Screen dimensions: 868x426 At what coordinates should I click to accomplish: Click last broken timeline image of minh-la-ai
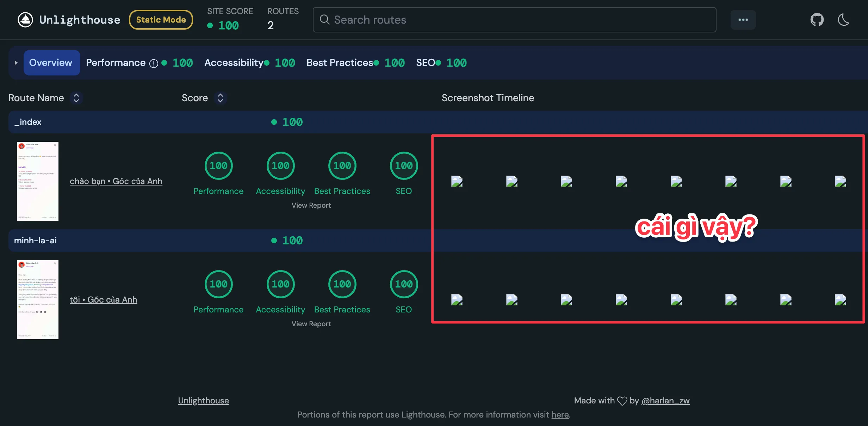coord(840,300)
